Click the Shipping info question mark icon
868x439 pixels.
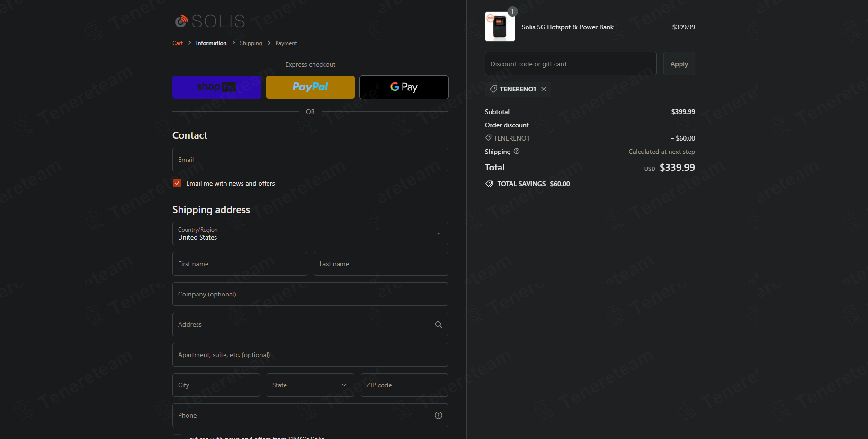517,152
